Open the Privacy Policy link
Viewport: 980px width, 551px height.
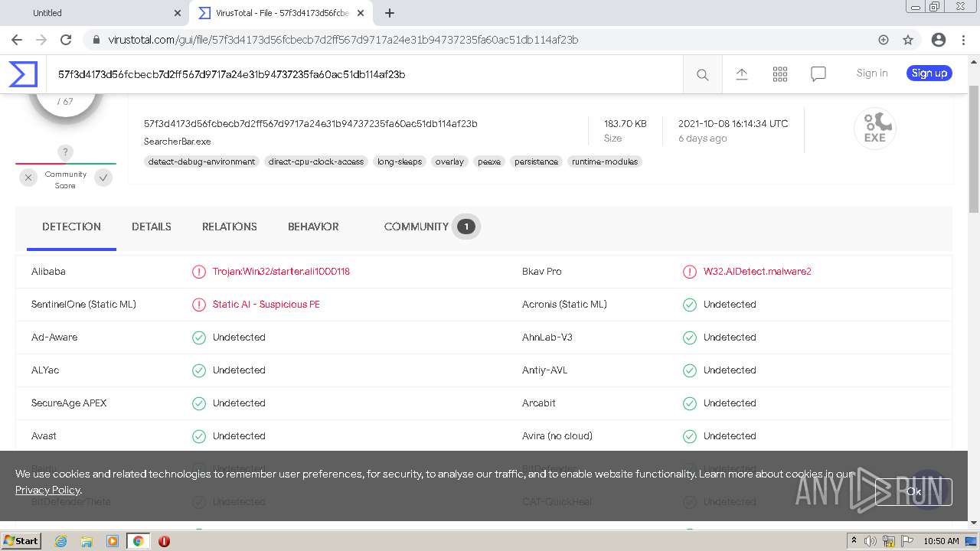tap(47, 490)
